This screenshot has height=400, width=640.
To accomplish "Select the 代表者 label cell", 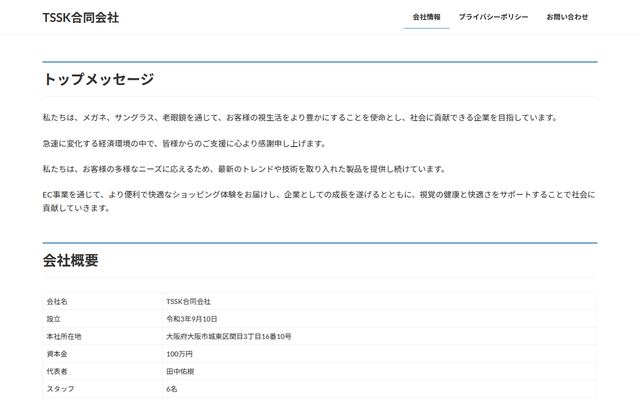I will [x=102, y=372].
